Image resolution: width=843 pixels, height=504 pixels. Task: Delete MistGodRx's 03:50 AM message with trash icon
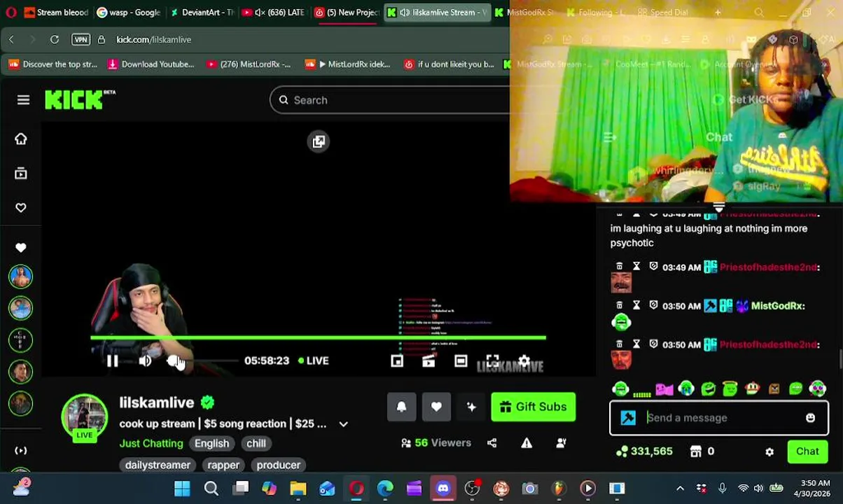[x=619, y=305]
